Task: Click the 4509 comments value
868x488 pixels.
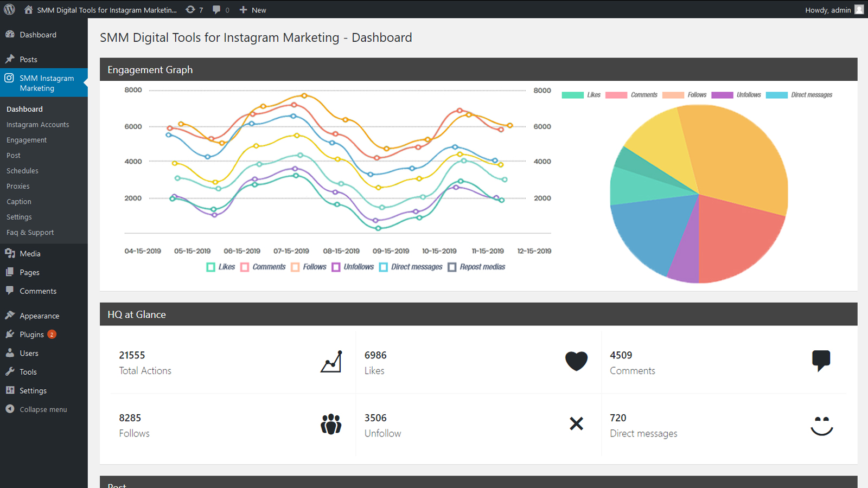Action: coord(621,355)
